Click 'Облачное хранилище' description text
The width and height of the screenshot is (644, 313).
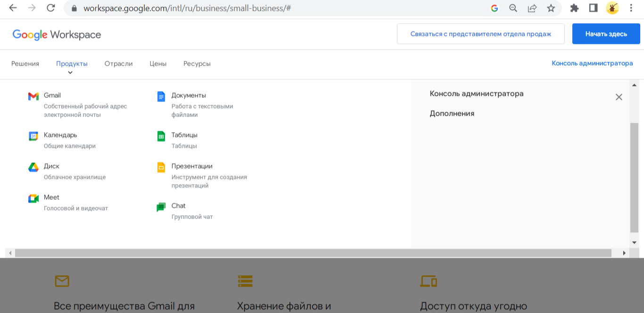coord(75,178)
